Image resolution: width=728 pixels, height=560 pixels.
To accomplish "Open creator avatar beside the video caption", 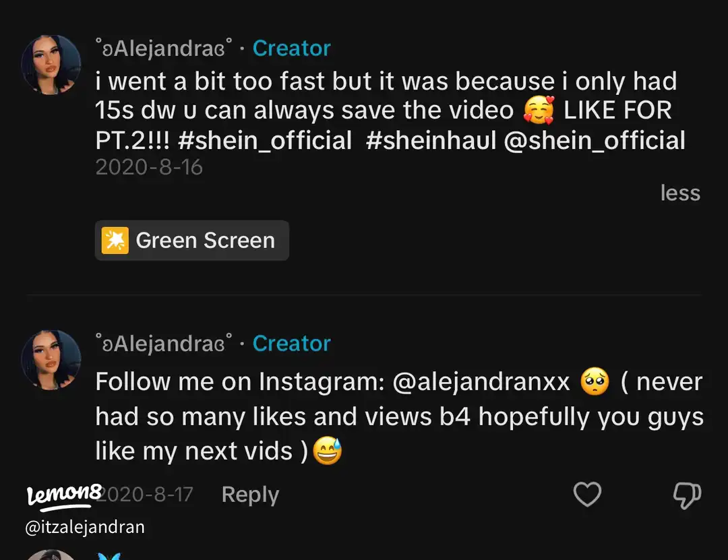I will [51, 65].
